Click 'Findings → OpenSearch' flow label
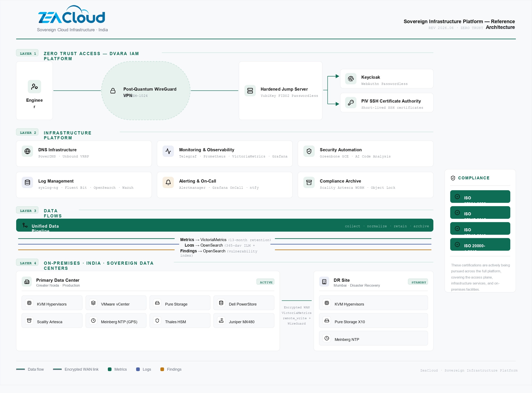The height and width of the screenshot is (393, 532). tap(203, 251)
